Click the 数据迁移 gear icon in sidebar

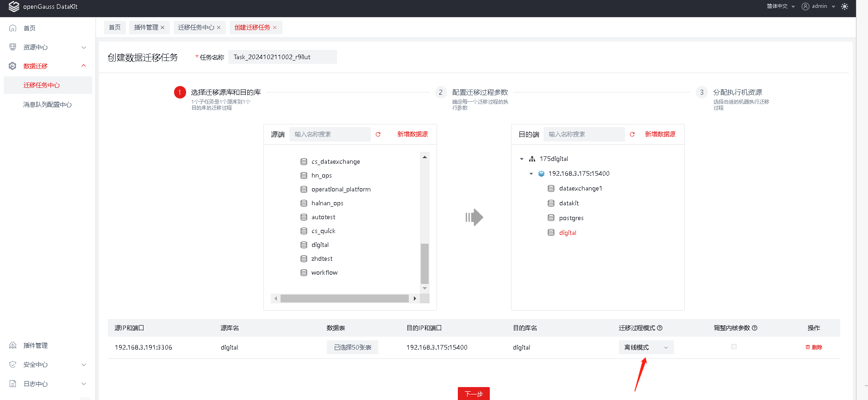[13, 66]
